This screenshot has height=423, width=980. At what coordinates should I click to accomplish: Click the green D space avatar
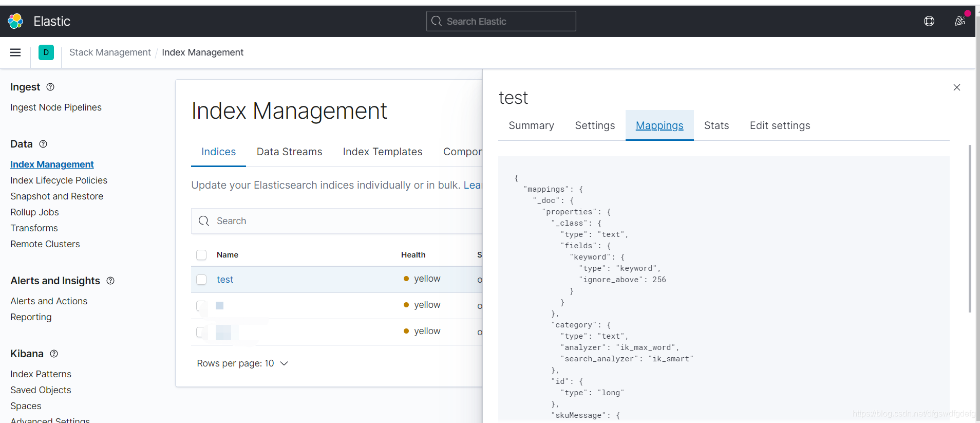[x=46, y=52]
